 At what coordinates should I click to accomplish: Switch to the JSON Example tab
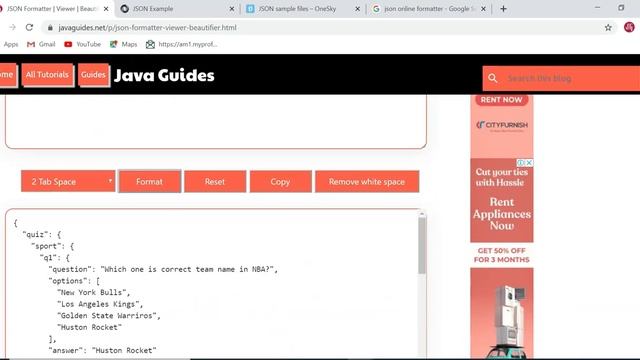click(x=177, y=9)
